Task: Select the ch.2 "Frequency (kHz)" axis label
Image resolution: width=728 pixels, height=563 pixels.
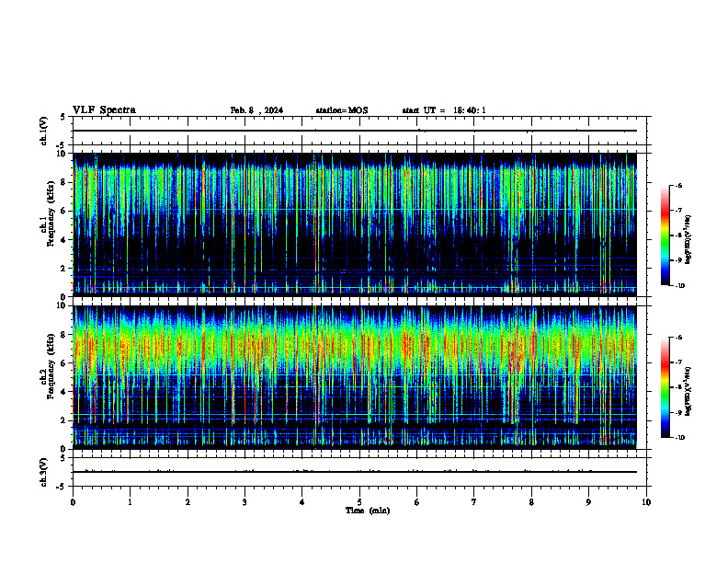Action: 51,366
